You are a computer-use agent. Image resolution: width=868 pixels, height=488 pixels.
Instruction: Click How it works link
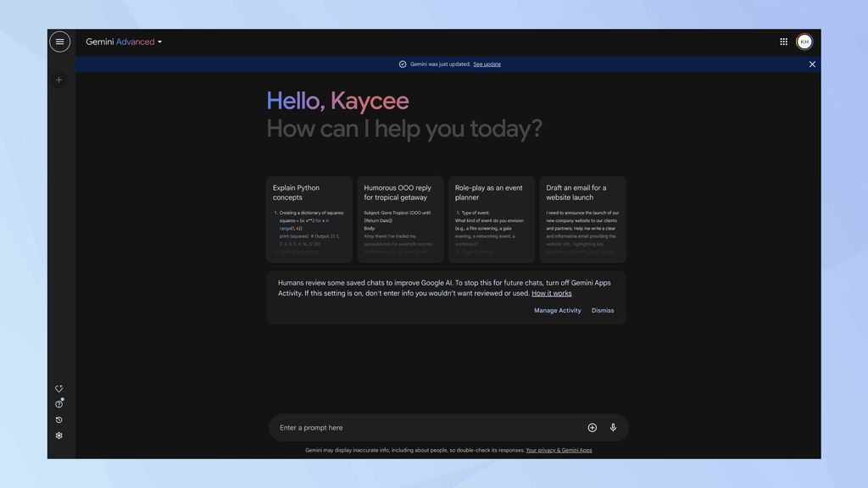click(551, 293)
